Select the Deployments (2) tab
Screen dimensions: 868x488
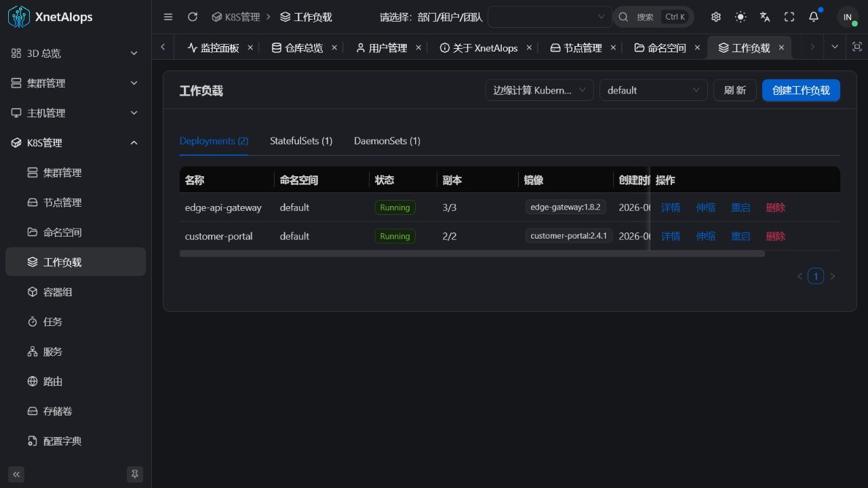tap(214, 141)
